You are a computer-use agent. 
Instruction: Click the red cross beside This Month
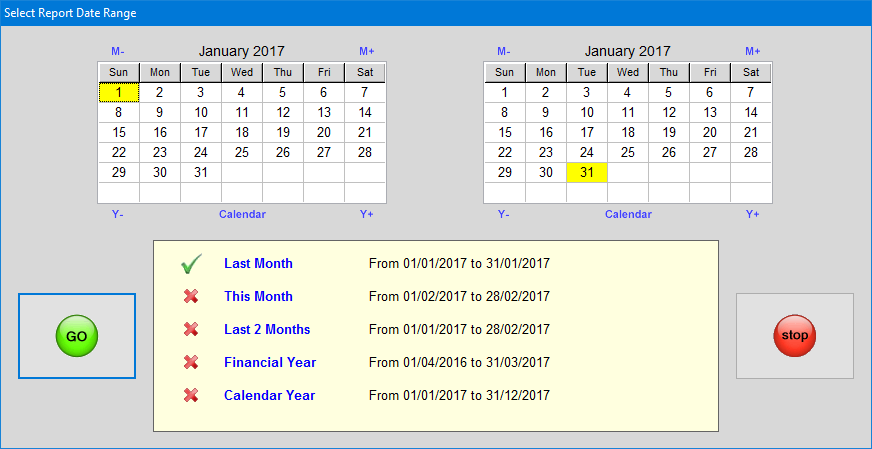click(x=191, y=296)
